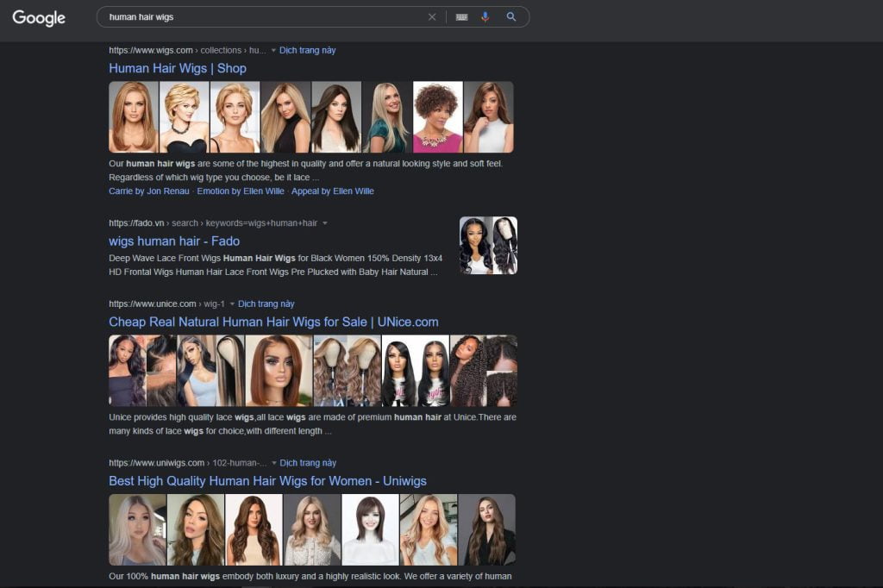Click the Fado wig image thumbnail
The image size is (883, 588).
point(488,245)
